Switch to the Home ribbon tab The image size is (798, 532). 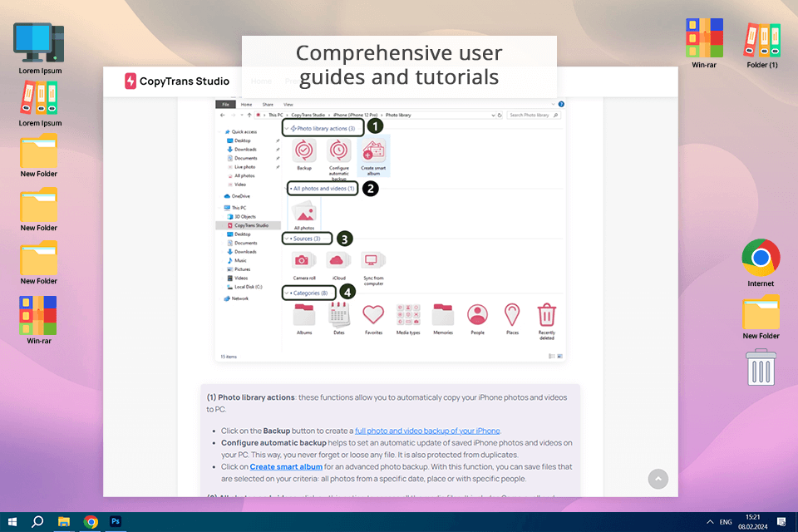pos(246,105)
